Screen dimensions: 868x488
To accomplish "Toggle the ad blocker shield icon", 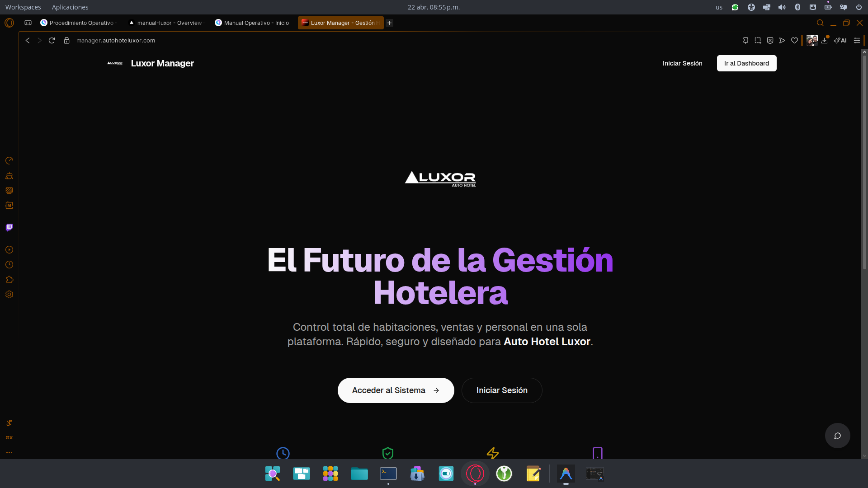I will (x=770, y=41).
